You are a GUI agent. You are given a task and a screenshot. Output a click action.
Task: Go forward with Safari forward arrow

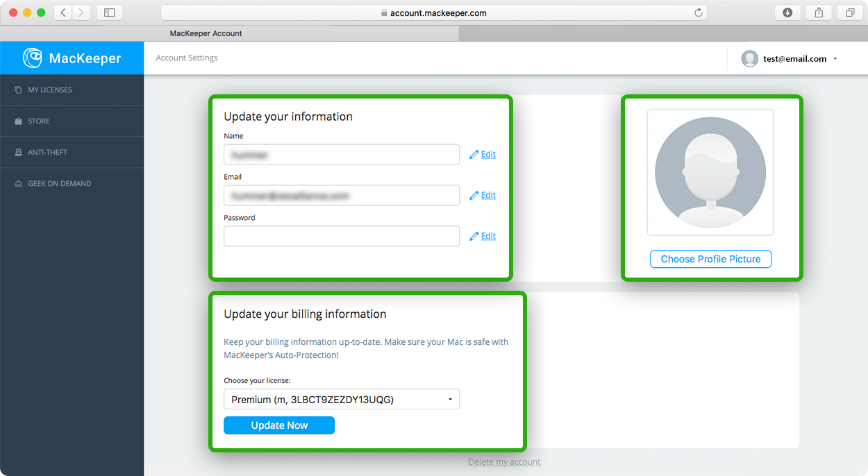click(81, 12)
